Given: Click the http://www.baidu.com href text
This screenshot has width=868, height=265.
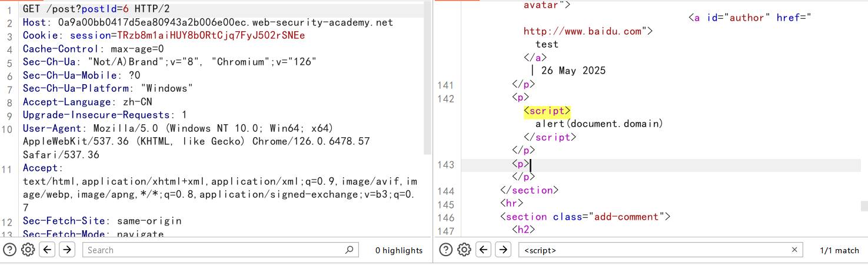Looking at the screenshot, I should coord(583,31).
